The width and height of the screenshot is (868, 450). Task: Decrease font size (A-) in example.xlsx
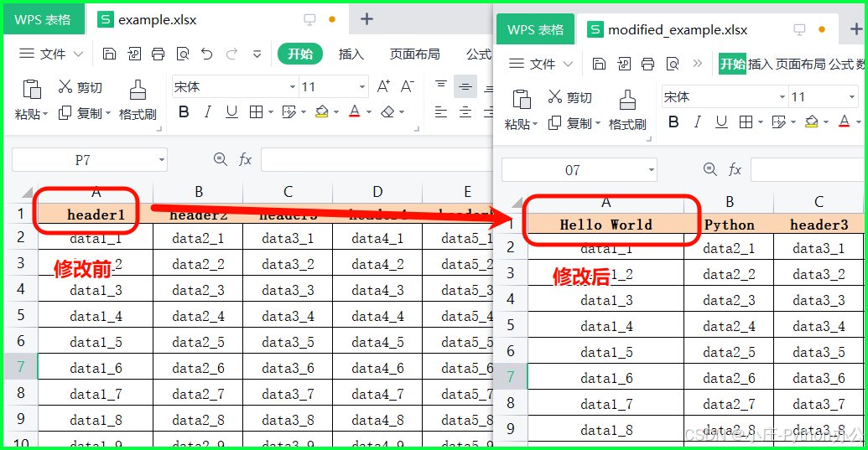[x=408, y=87]
